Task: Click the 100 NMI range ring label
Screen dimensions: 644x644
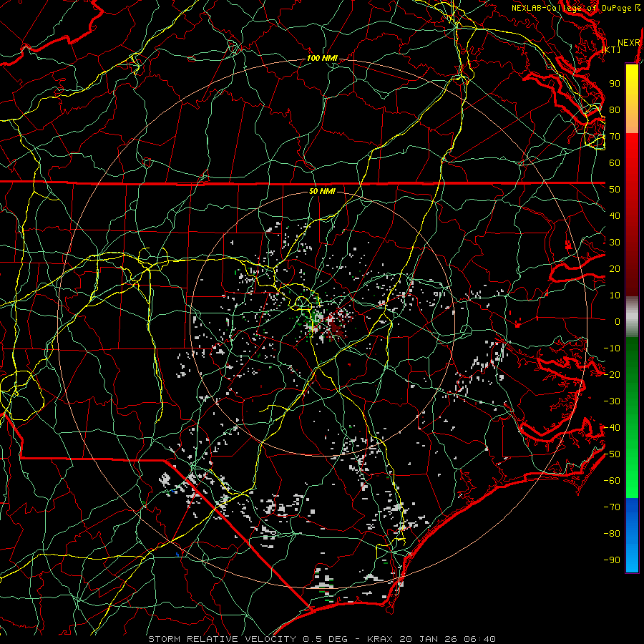Action: click(322, 59)
